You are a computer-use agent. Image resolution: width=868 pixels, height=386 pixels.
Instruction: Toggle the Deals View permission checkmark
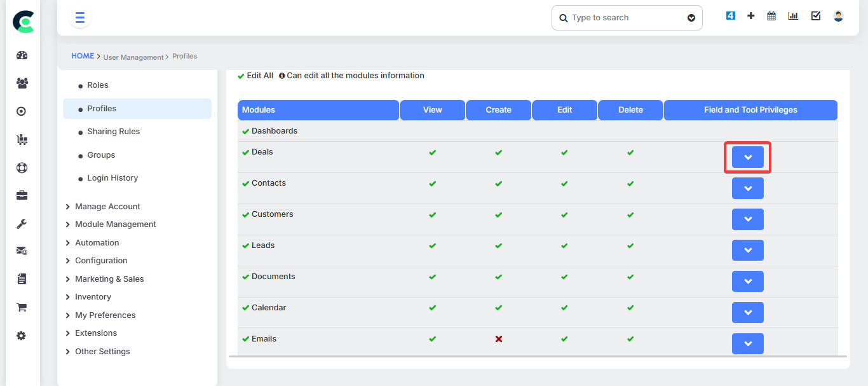433,153
